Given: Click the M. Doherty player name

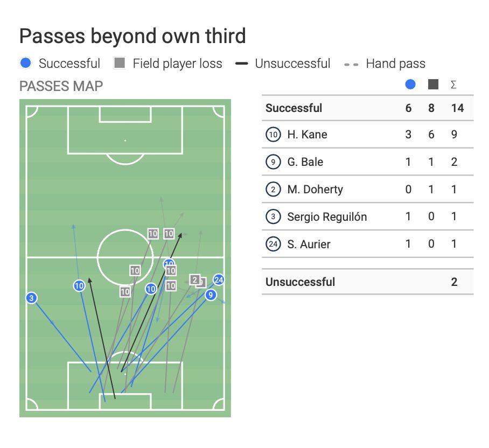Looking at the screenshot, I should point(315,190).
